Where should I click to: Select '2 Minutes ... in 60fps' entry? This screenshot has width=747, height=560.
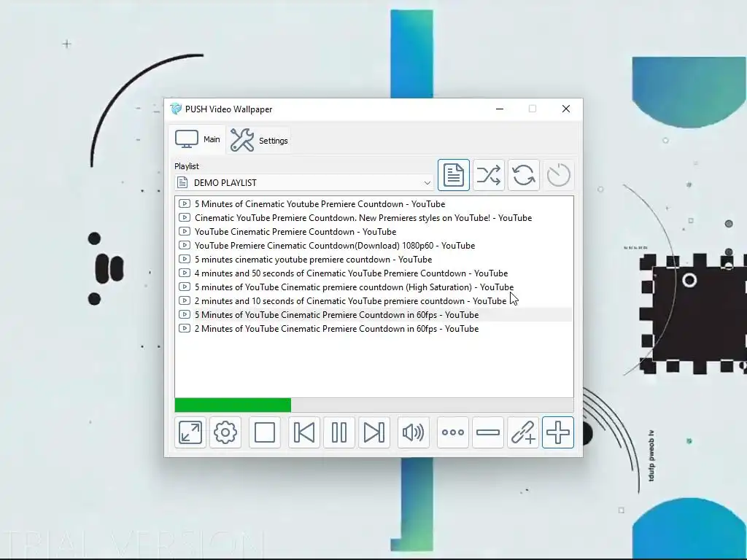point(374,328)
